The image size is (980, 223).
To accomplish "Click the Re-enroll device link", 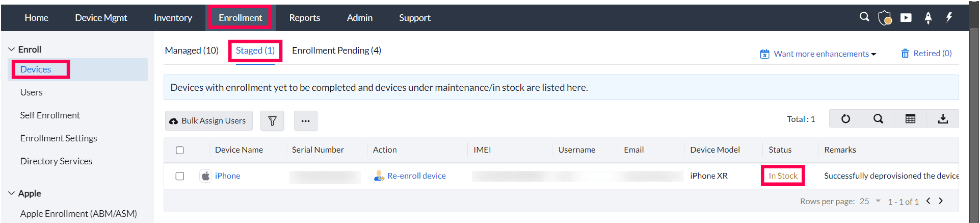I will tap(416, 176).
